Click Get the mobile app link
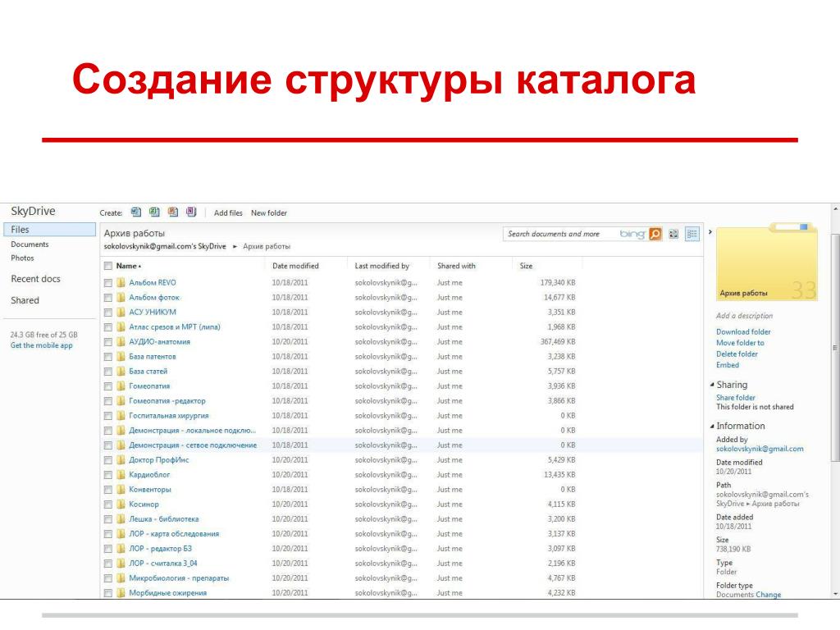The width and height of the screenshot is (840, 630). point(41,345)
